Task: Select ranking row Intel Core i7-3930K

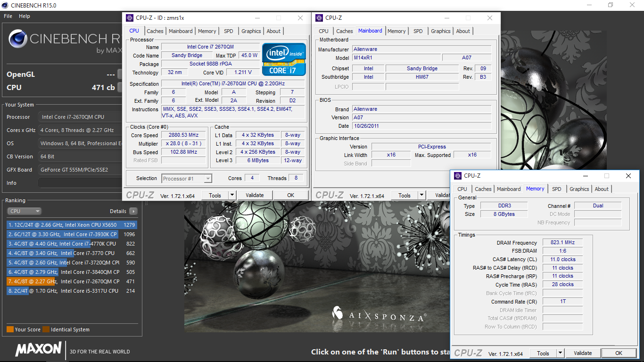Action: (72, 234)
